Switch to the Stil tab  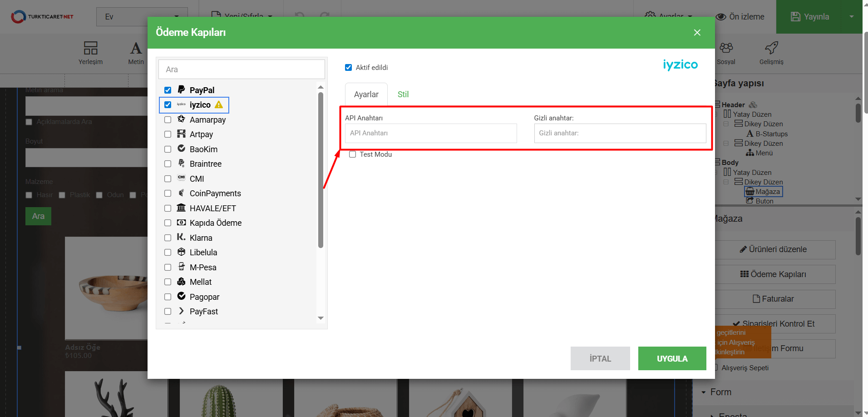pyautogui.click(x=403, y=94)
